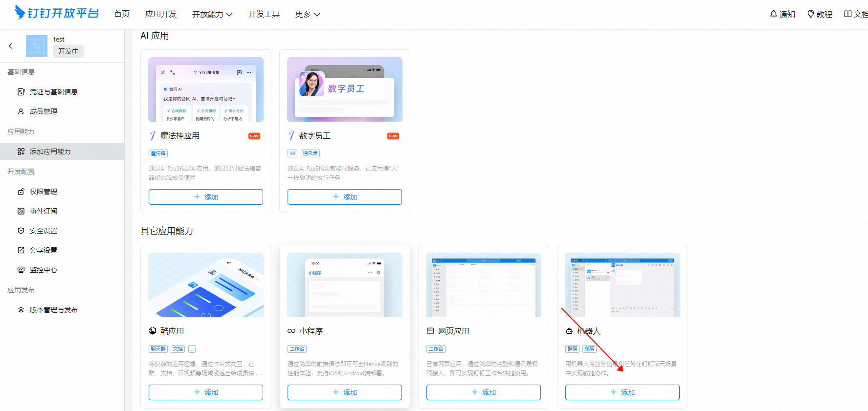The image size is (868, 411).
Task: Click the 聊天群 tag on 酷应用
Action: pos(158,349)
